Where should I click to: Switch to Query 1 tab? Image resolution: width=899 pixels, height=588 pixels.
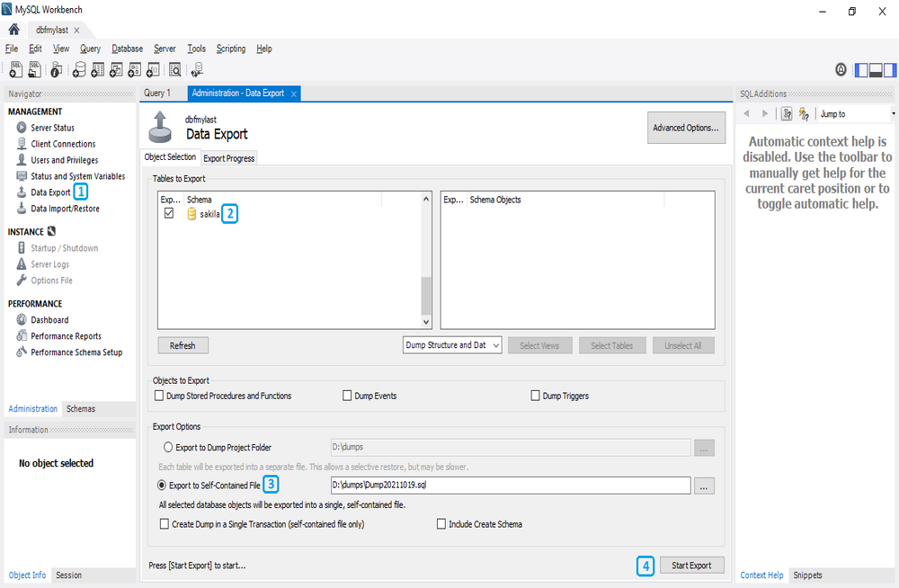click(x=157, y=93)
